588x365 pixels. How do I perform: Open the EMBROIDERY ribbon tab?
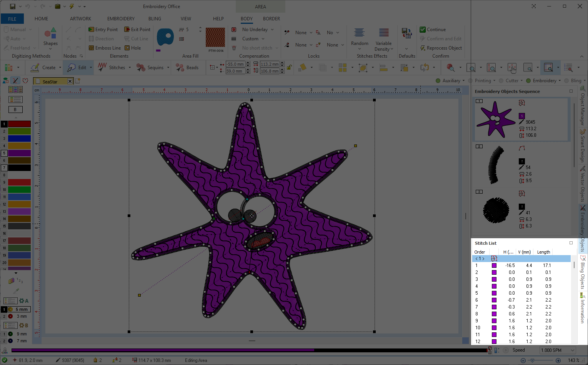tap(121, 19)
